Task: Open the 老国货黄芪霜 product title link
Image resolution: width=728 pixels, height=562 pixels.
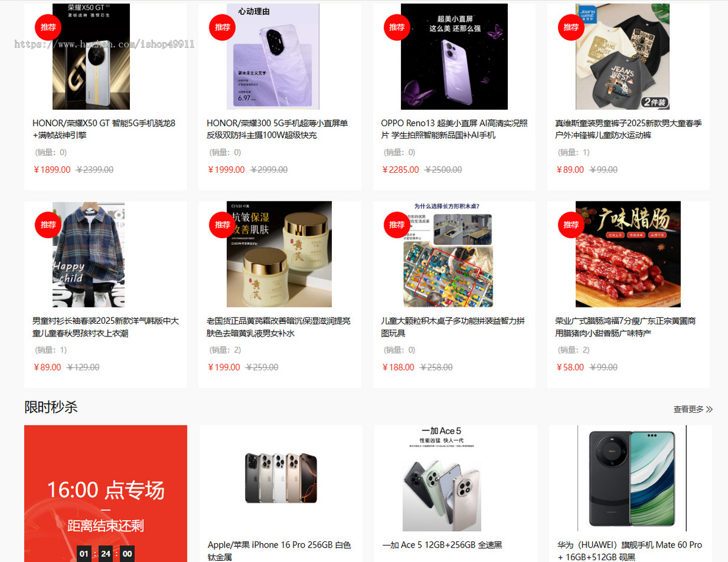Action: coord(278,327)
